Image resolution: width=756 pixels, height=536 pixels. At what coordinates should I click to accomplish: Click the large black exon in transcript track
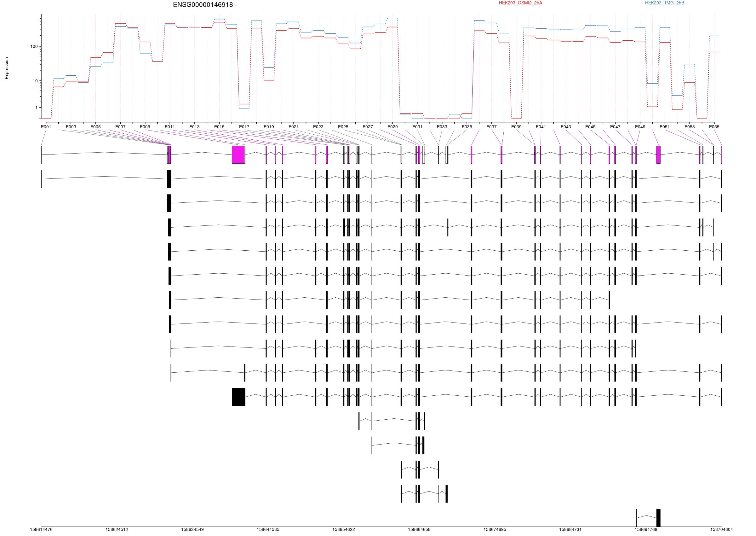(x=239, y=397)
